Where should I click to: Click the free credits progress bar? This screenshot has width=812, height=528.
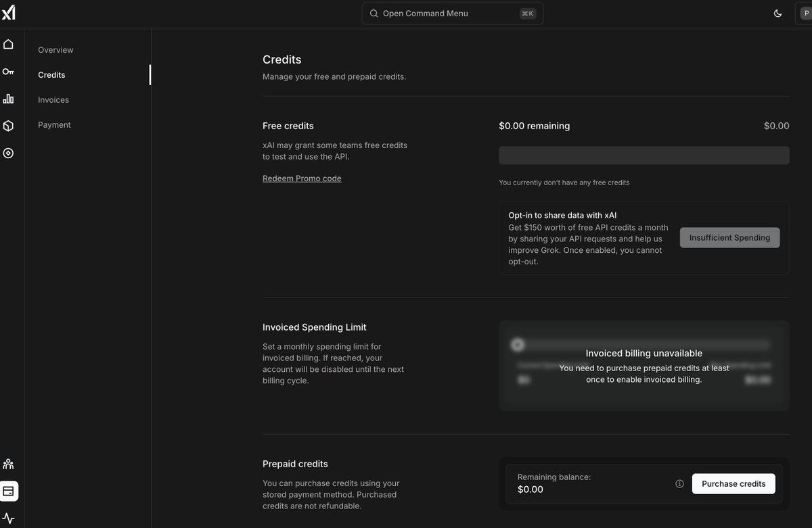click(644, 155)
